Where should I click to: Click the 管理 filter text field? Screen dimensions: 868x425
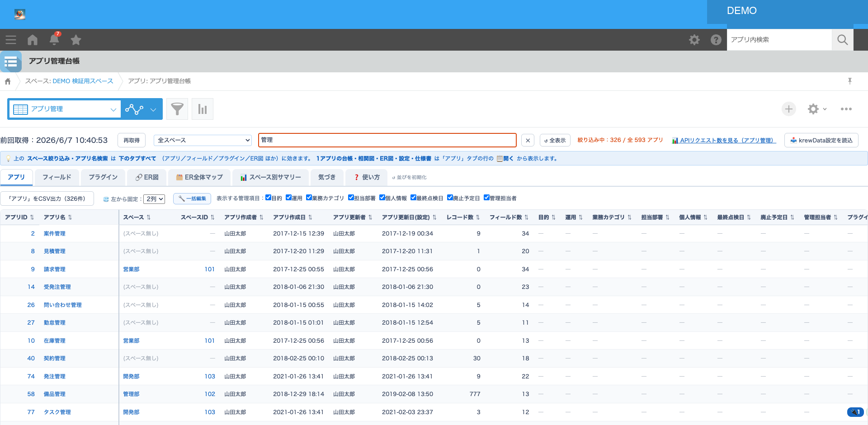pos(387,140)
